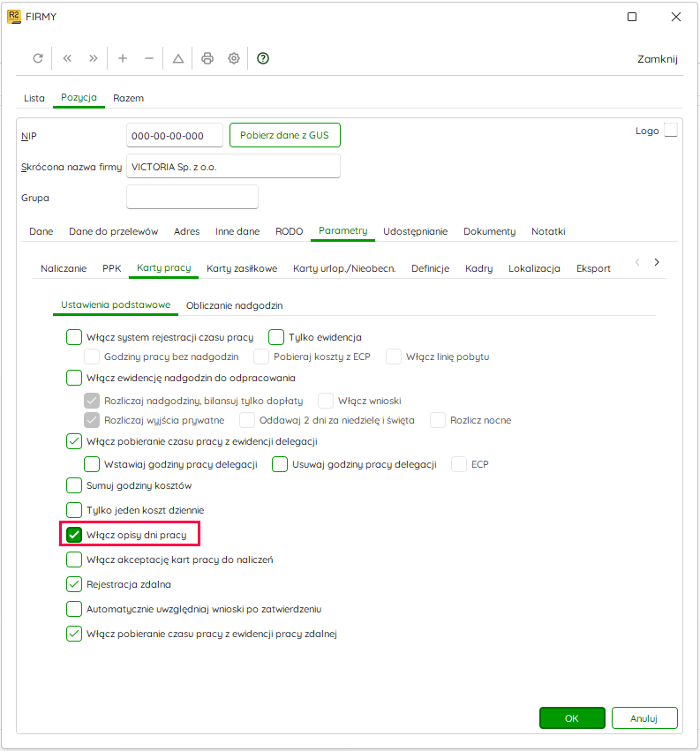Image resolution: width=700 pixels, height=751 pixels.
Task: Click the 'Pobierz dane z GUS' button
Action: [284, 135]
